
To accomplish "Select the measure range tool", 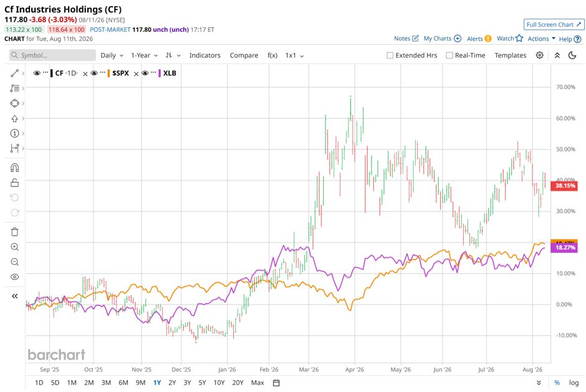I will [x=14, y=148].
